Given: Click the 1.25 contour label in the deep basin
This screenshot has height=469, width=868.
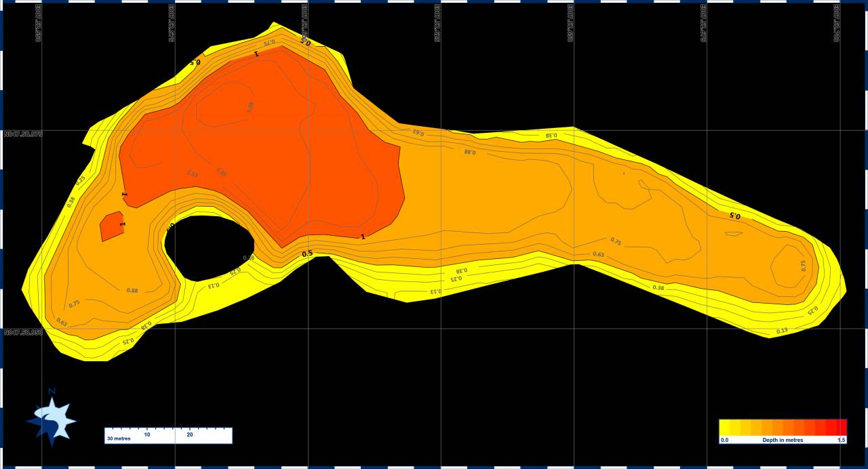Looking at the screenshot, I should point(221,172).
